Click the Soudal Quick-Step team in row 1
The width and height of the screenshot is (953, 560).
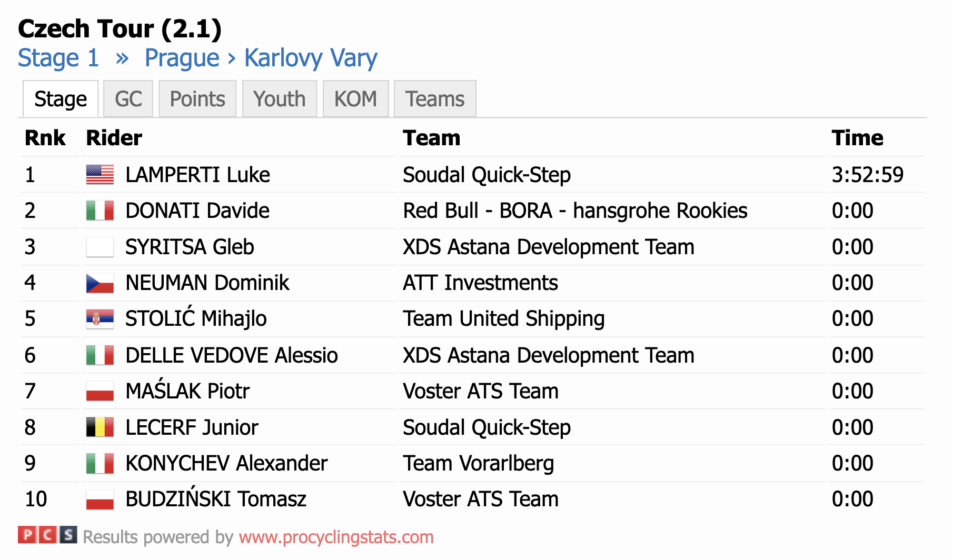coord(487,175)
